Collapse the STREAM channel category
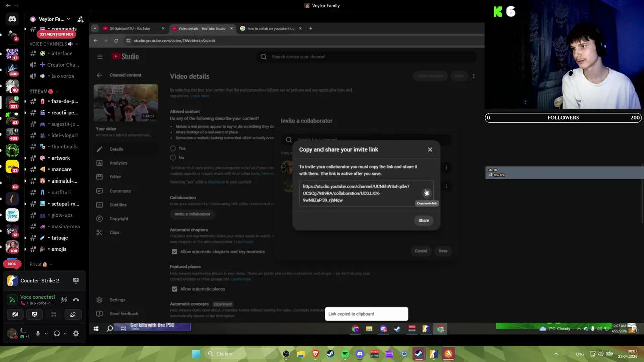 pos(44,92)
